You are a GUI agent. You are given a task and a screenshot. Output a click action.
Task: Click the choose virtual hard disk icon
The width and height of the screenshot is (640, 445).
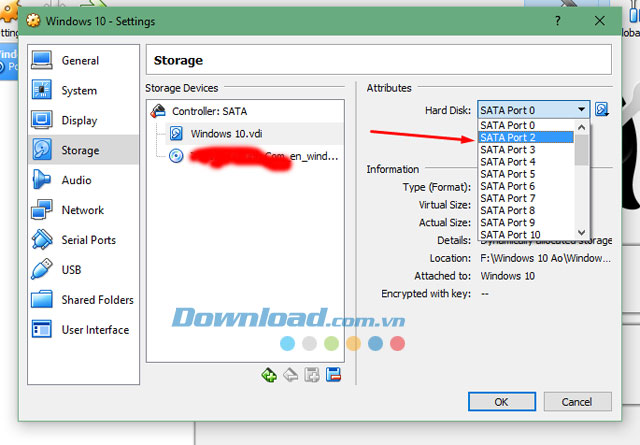click(x=602, y=109)
